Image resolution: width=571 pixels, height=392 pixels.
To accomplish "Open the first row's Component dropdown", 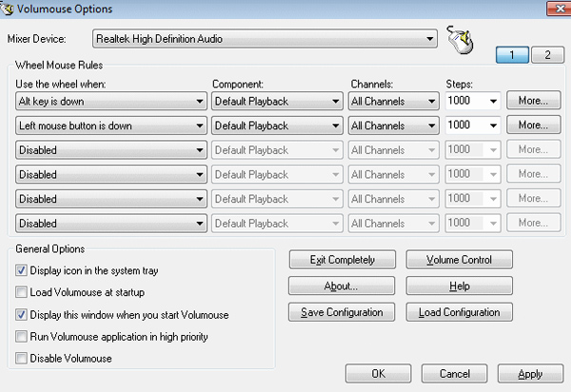I will coord(277,101).
